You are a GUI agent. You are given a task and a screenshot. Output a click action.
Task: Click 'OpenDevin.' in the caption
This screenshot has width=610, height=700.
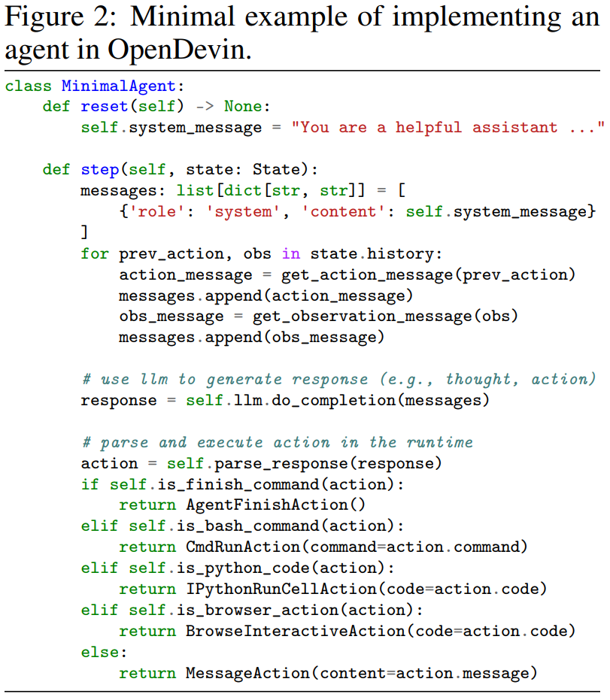[180, 50]
